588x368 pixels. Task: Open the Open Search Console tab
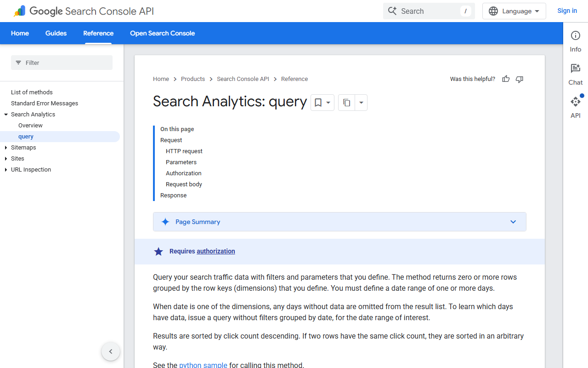pyautogui.click(x=162, y=33)
